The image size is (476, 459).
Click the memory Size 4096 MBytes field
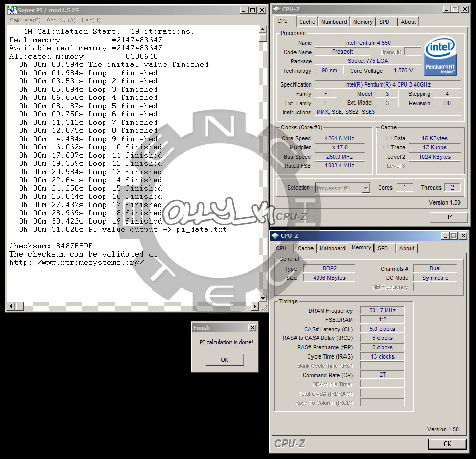pos(329,278)
